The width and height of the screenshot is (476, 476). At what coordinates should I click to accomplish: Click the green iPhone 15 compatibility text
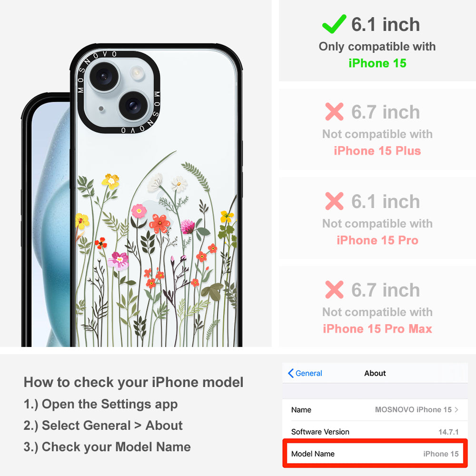[377, 63]
